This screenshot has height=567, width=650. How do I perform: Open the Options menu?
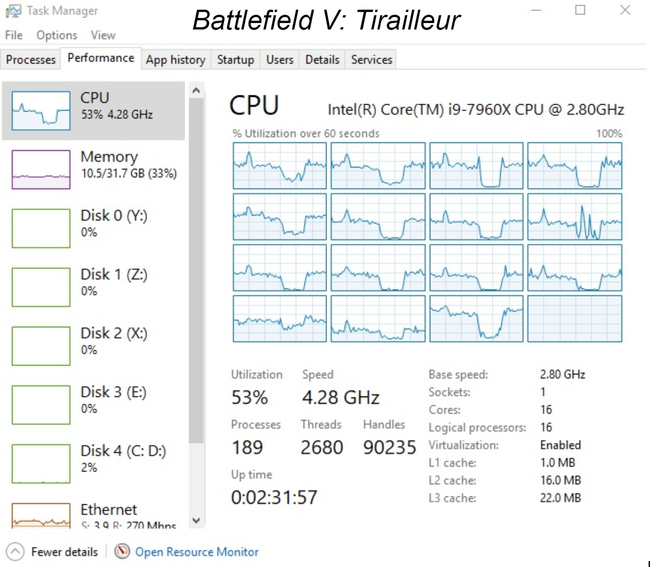(57, 35)
